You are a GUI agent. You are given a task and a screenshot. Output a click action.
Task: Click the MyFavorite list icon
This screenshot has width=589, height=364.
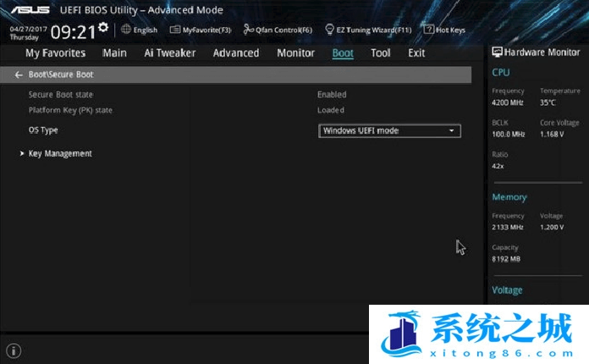pos(175,30)
